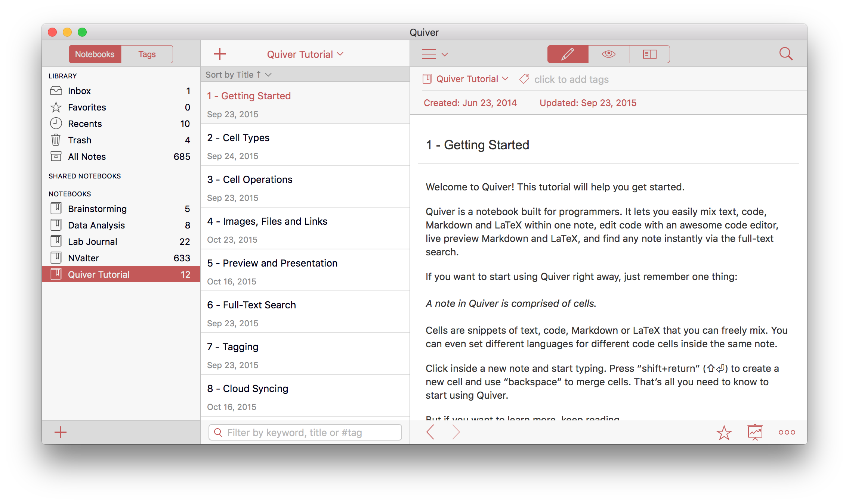
Task: Expand the Sort by Title dropdown
Action: click(238, 75)
